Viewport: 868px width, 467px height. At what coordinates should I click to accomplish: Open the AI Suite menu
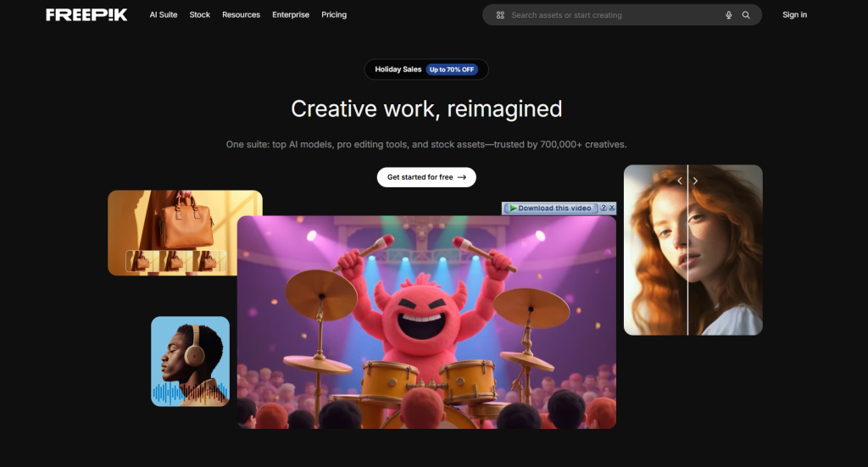(164, 15)
